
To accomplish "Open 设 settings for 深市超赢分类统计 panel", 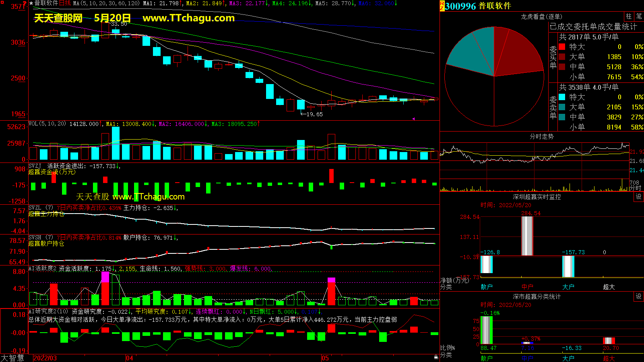I will point(638,296).
